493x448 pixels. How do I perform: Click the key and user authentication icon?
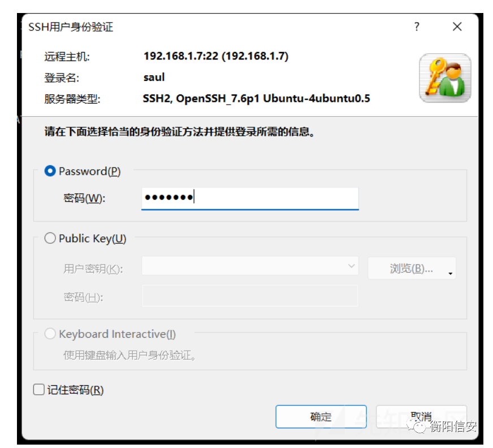coord(445,78)
